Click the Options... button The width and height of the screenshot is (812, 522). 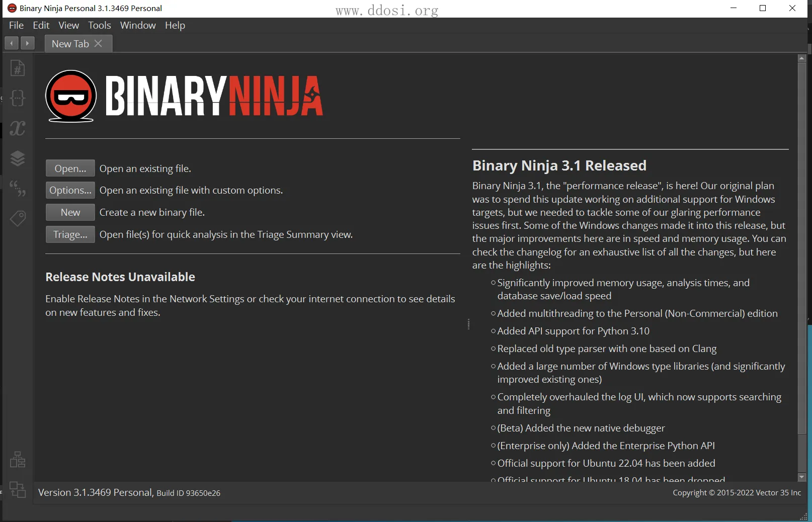point(70,190)
